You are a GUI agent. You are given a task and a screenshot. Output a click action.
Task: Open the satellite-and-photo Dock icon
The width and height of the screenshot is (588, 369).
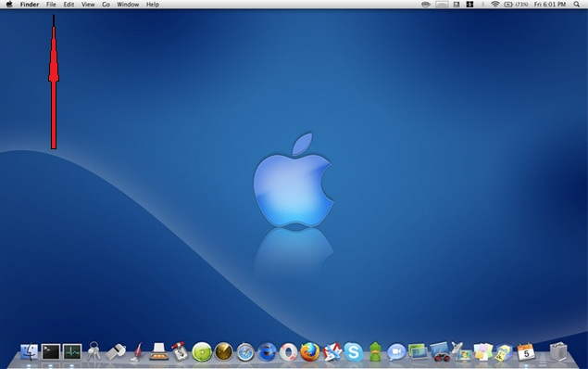coord(461,351)
